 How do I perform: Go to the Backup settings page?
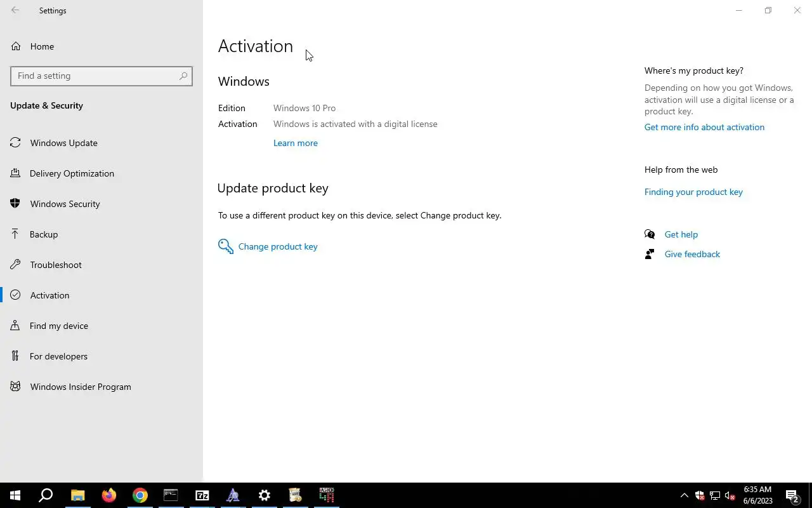click(101, 234)
